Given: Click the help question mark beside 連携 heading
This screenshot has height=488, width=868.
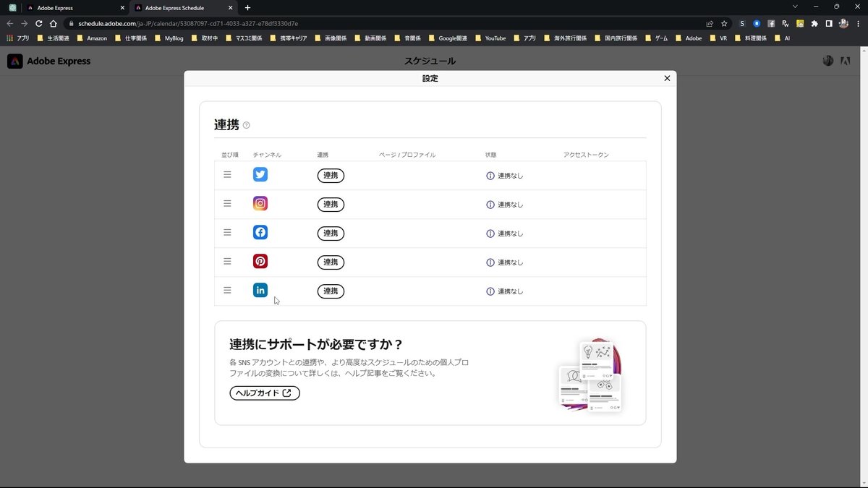Looking at the screenshot, I should click(x=247, y=125).
